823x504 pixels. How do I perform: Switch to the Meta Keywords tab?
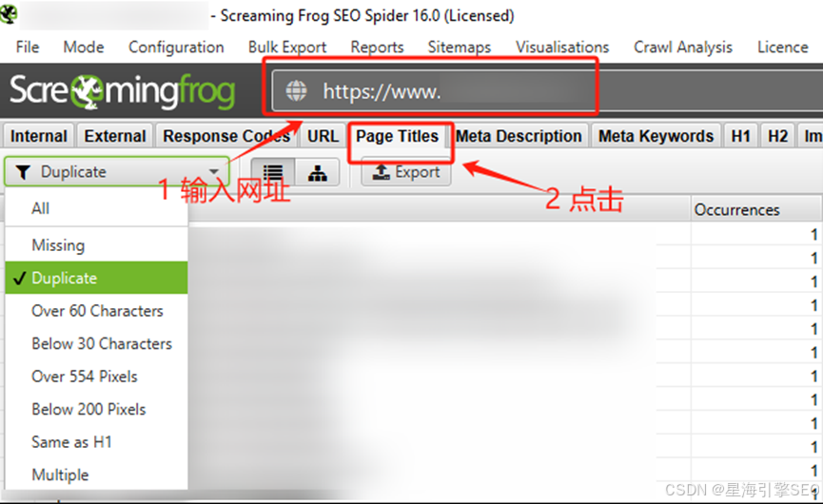point(656,136)
